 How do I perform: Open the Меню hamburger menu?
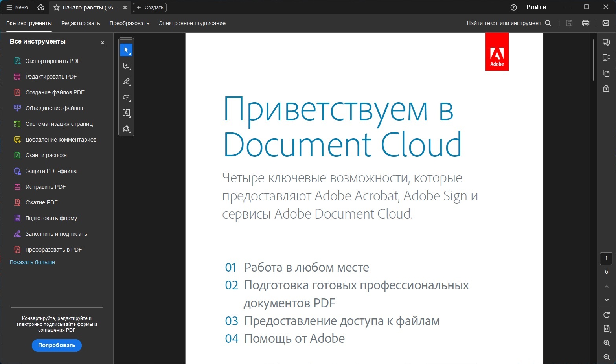coord(17,7)
